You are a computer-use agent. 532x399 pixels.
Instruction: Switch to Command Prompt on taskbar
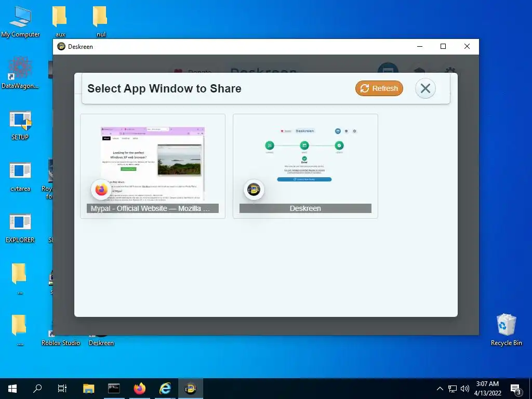[114, 389]
